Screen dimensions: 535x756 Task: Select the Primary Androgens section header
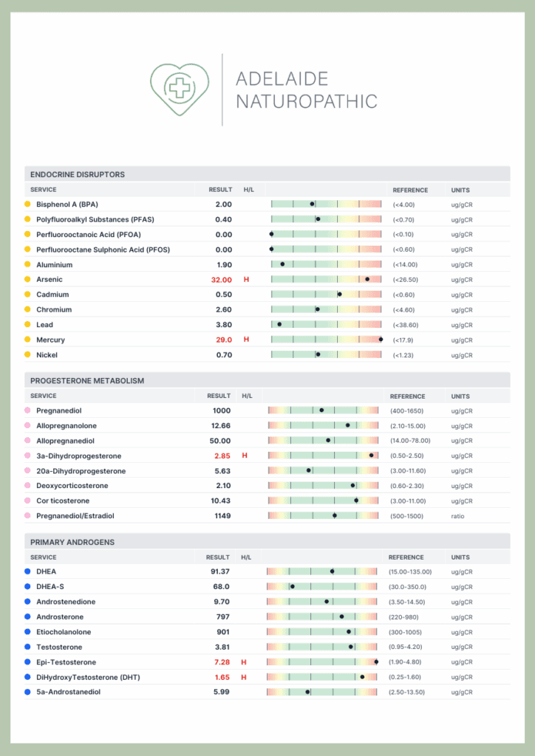coord(72,542)
